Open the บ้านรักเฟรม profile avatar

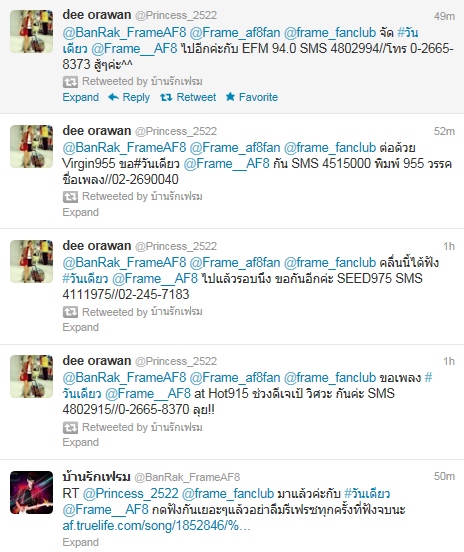[x=31, y=493]
